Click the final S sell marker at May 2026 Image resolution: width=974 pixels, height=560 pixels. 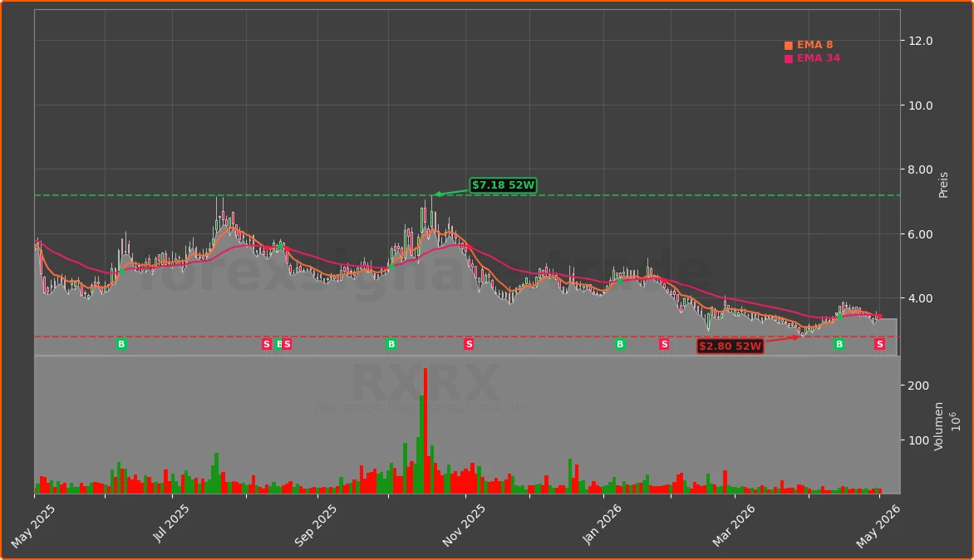pyautogui.click(x=879, y=344)
